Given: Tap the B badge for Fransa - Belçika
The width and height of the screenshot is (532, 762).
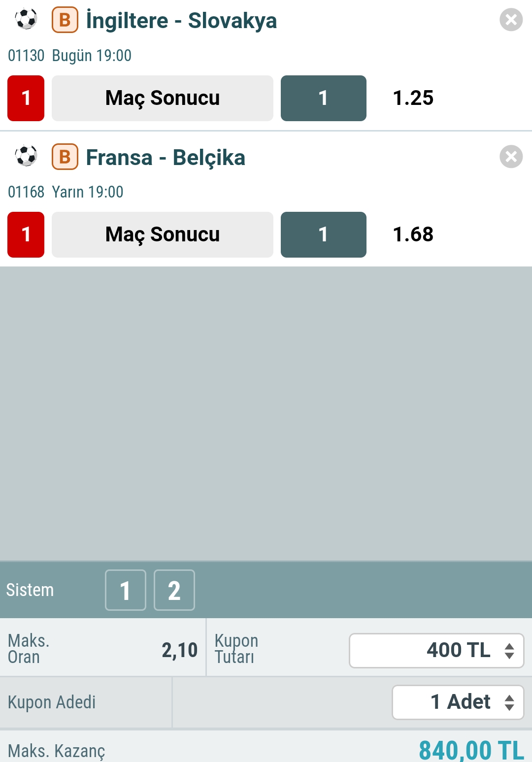Looking at the screenshot, I should point(65,157).
